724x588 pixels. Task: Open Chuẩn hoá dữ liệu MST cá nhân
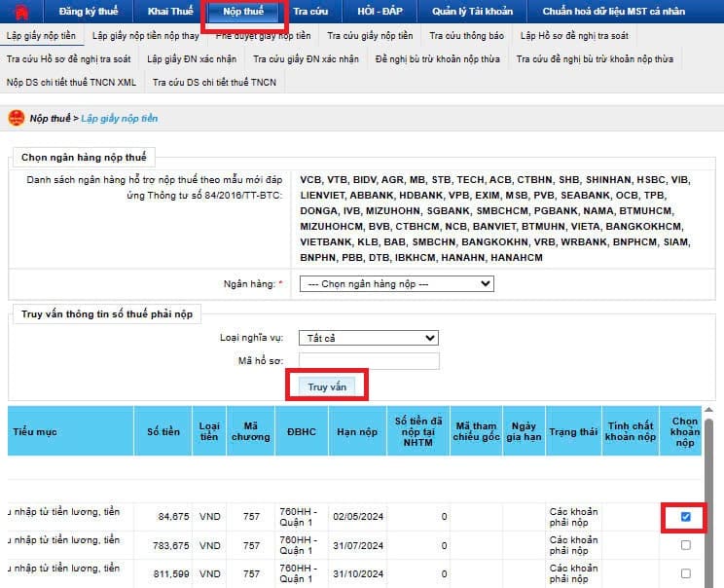click(x=614, y=11)
